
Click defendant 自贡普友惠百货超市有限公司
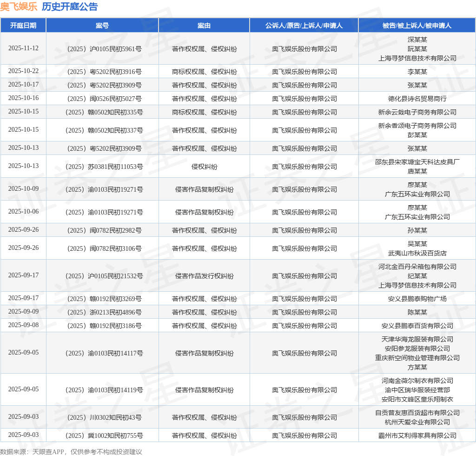(417, 413)
